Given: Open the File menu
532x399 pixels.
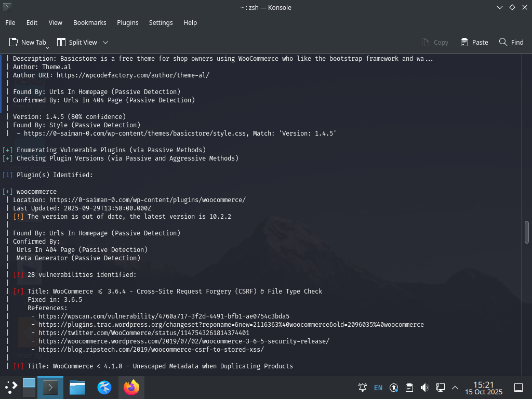Looking at the screenshot, I should [10, 23].
